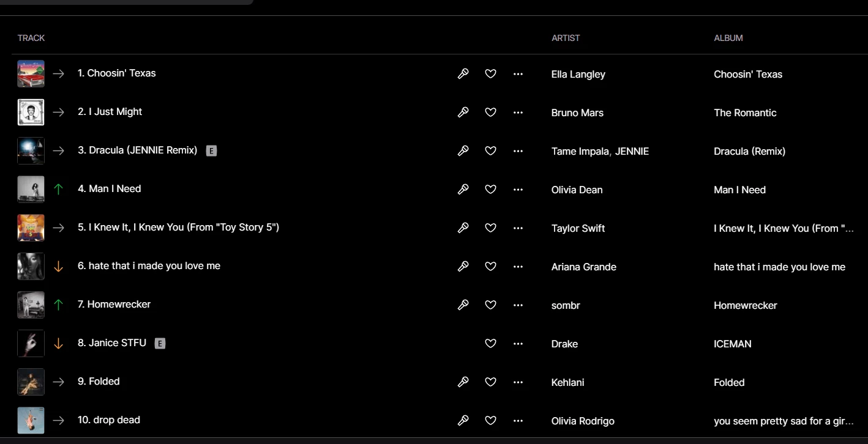This screenshot has height=444, width=868.
Task: Click the TRACK column header
Action: coord(31,38)
